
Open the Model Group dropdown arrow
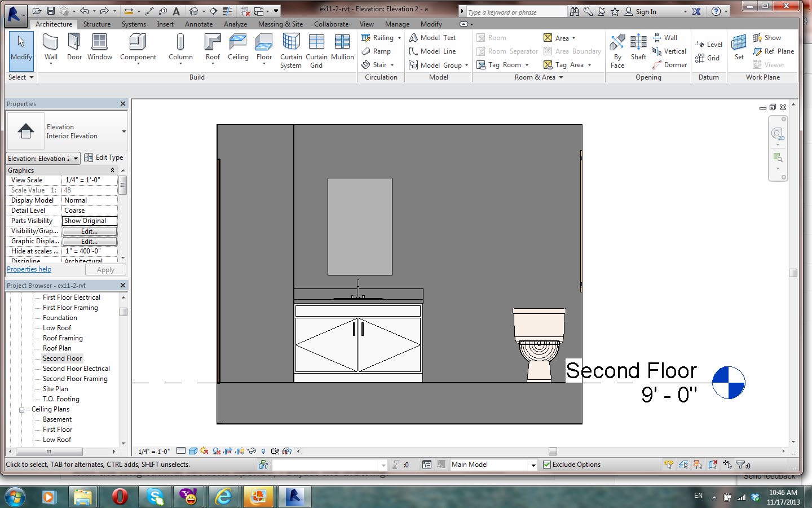(x=466, y=65)
